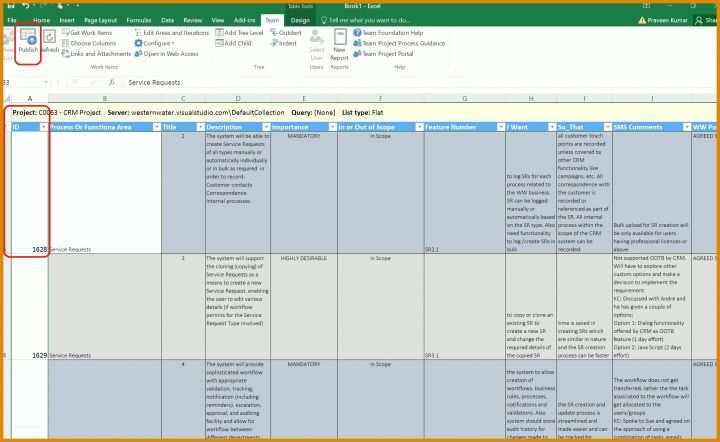The width and height of the screenshot is (720, 442).
Task: Open the So_That column filter dropdown
Action: coord(608,127)
